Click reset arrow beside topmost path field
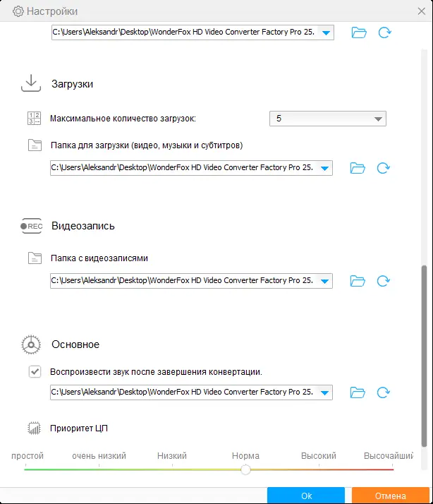Viewport: 433px width, 504px height. tap(384, 32)
